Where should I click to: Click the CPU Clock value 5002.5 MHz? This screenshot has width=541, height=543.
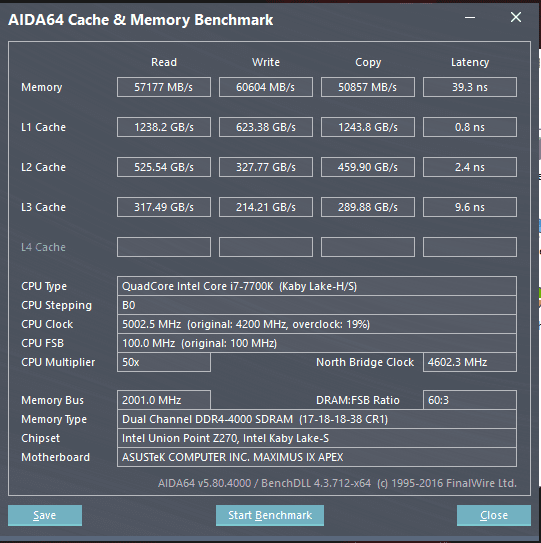click(x=317, y=324)
